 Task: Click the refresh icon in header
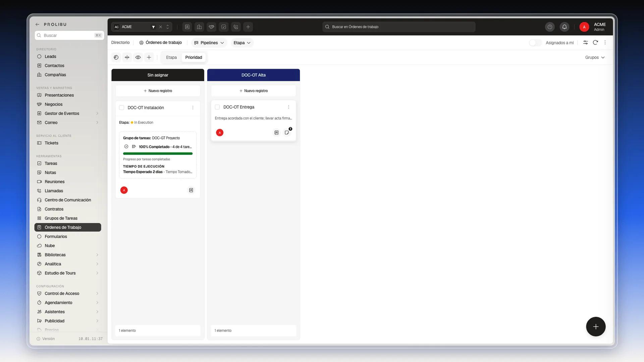pyautogui.click(x=595, y=43)
